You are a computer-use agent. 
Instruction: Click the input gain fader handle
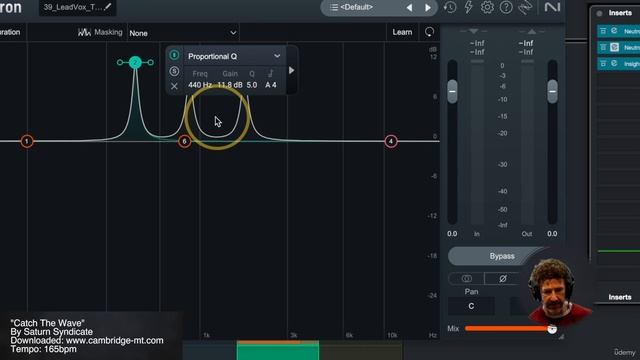coord(452,91)
